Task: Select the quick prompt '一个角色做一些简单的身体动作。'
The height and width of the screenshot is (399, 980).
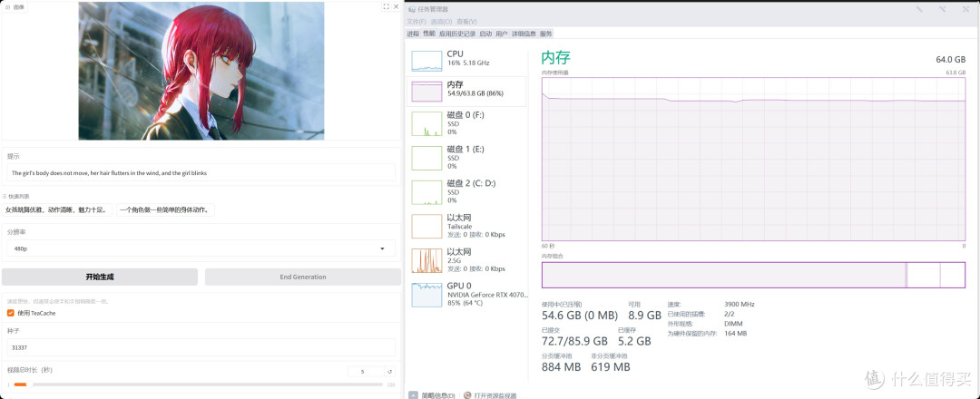Action: coord(166,209)
